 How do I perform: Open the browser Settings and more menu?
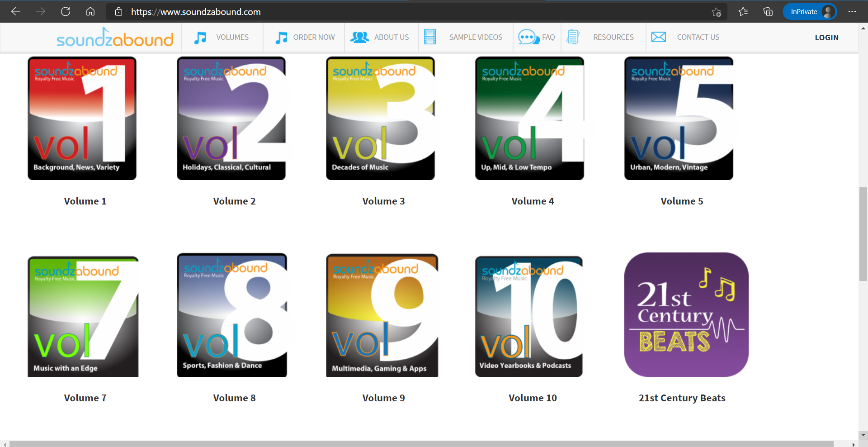coord(852,12)
